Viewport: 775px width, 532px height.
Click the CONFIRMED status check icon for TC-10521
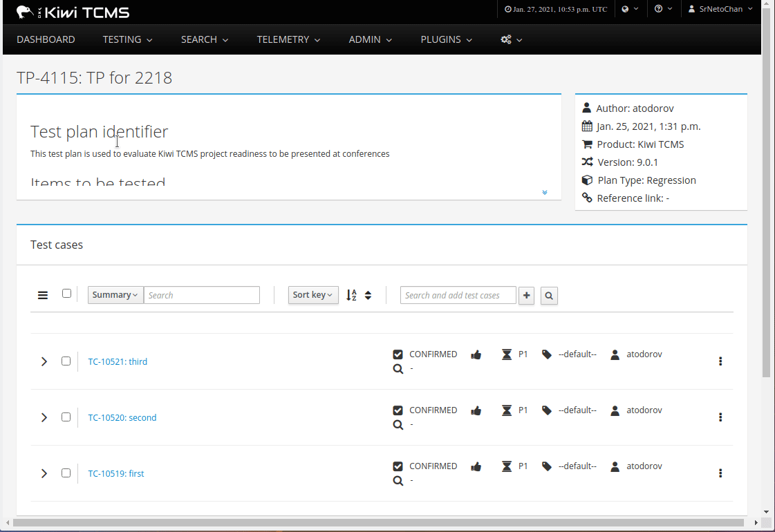click(398, 354)
